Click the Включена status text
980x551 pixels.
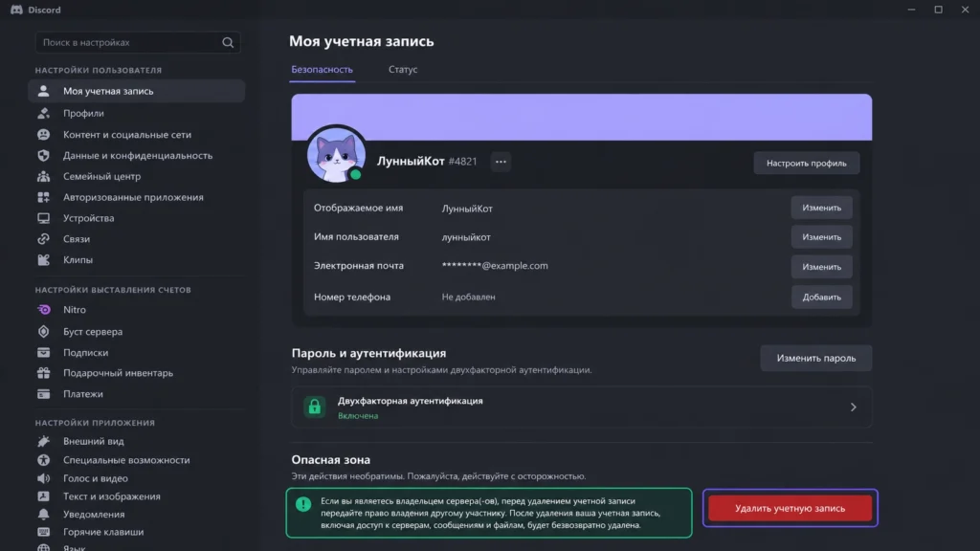[358, 415]
